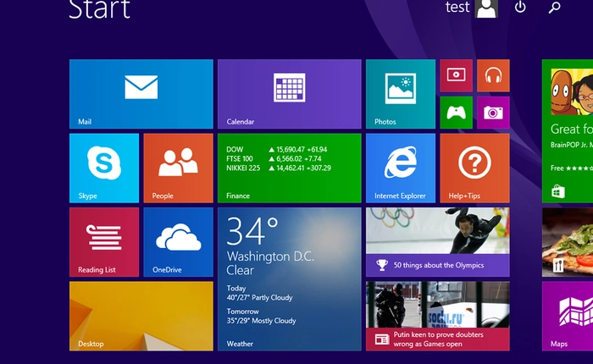Open the OneDrive tile
The width and height of the screenshot is (593, 364).
point(178,242)
